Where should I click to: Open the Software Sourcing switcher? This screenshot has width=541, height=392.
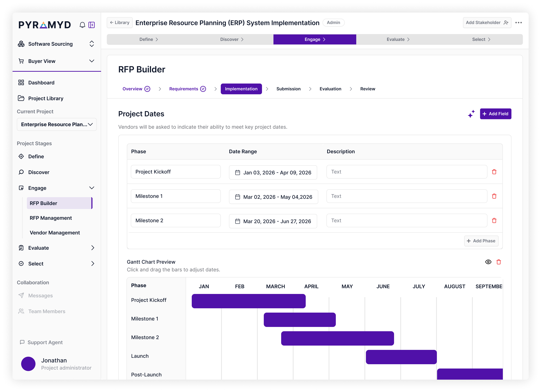[92, 44]
